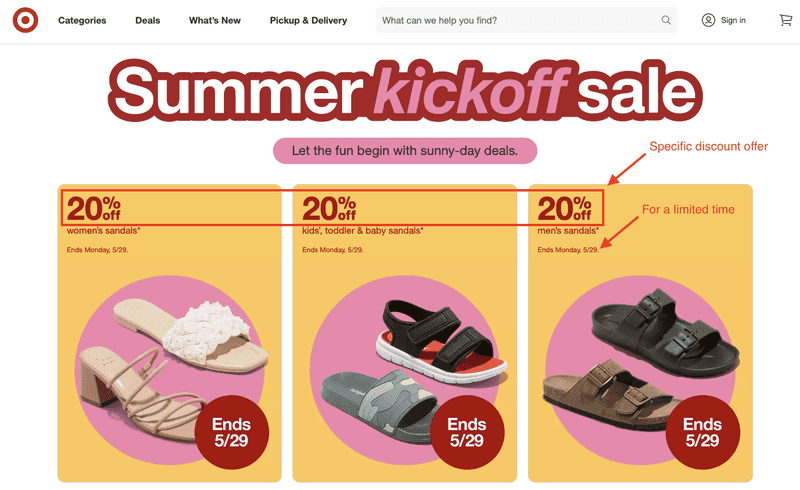Click the Summer kickoff sale banner
800x490 pixels.
tap(405, 90)
